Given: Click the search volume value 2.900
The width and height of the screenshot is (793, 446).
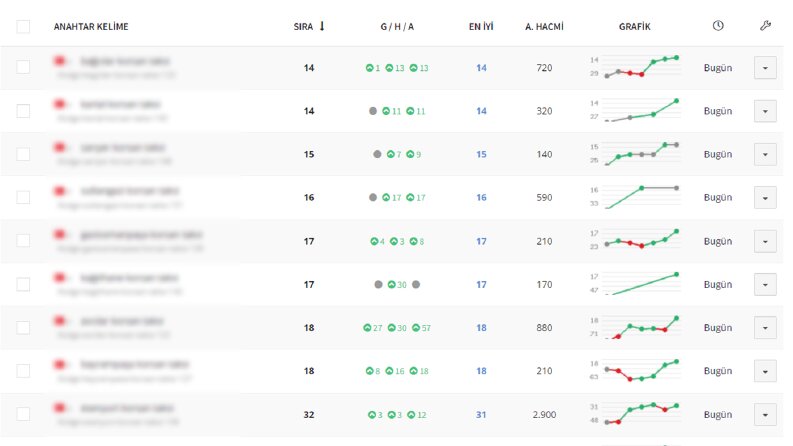Looking at the screenshot, I should (x=544, y=415).
